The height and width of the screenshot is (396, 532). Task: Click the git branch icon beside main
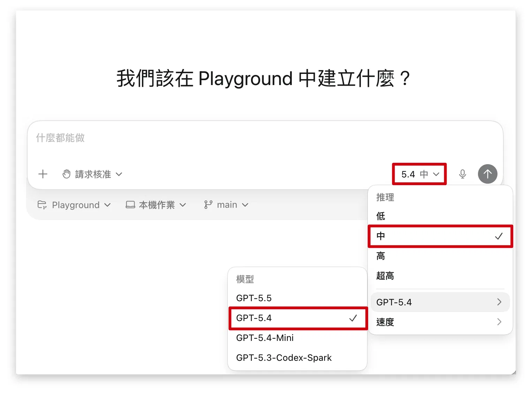coord(208,205)
